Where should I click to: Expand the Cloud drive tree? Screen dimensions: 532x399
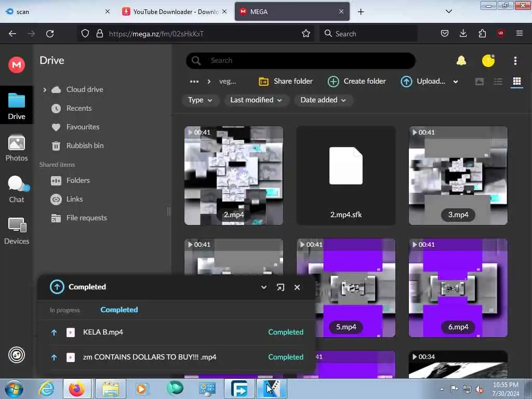(45, 89)
